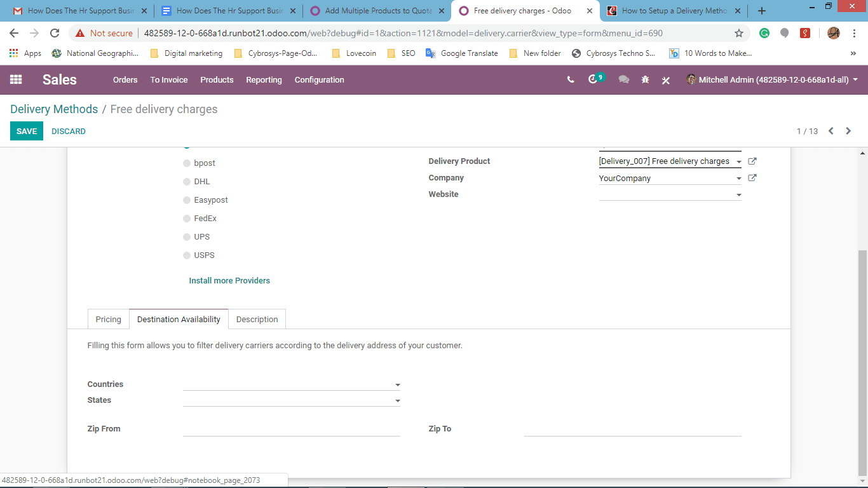Click the Zip To input field
The height and width of the screenshot is (488, 868).
633,429
